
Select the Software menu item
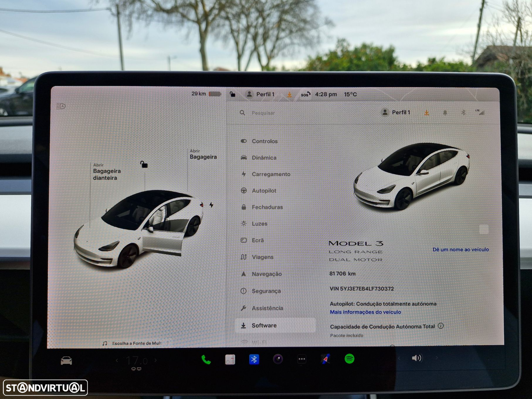pyautogui.click(x=275, y=325)
